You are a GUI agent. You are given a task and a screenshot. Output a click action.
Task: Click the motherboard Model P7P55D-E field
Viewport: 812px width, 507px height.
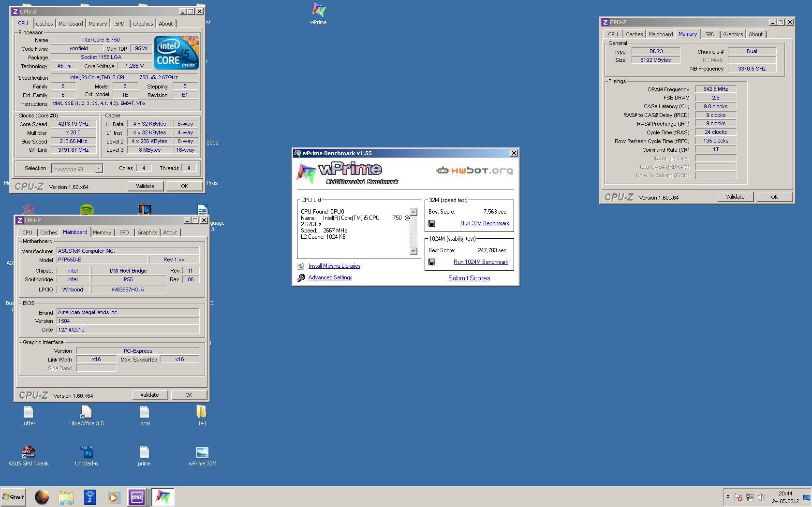(102, 260)
